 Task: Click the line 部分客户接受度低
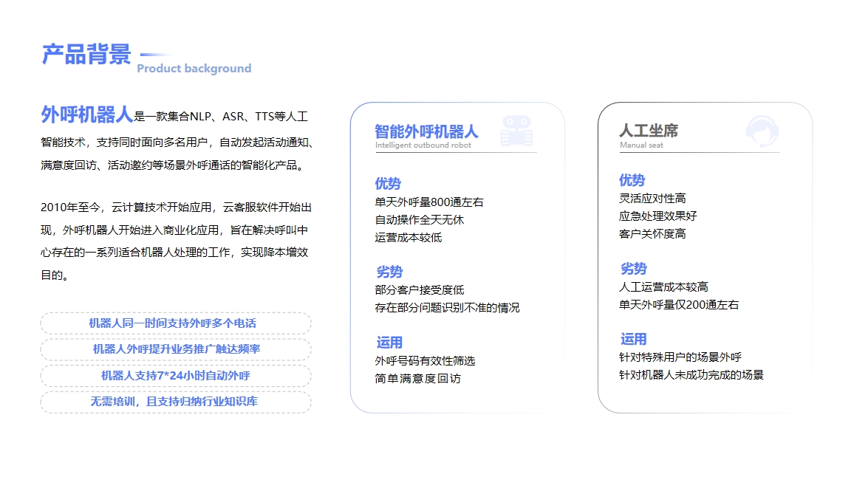[419, 290]
